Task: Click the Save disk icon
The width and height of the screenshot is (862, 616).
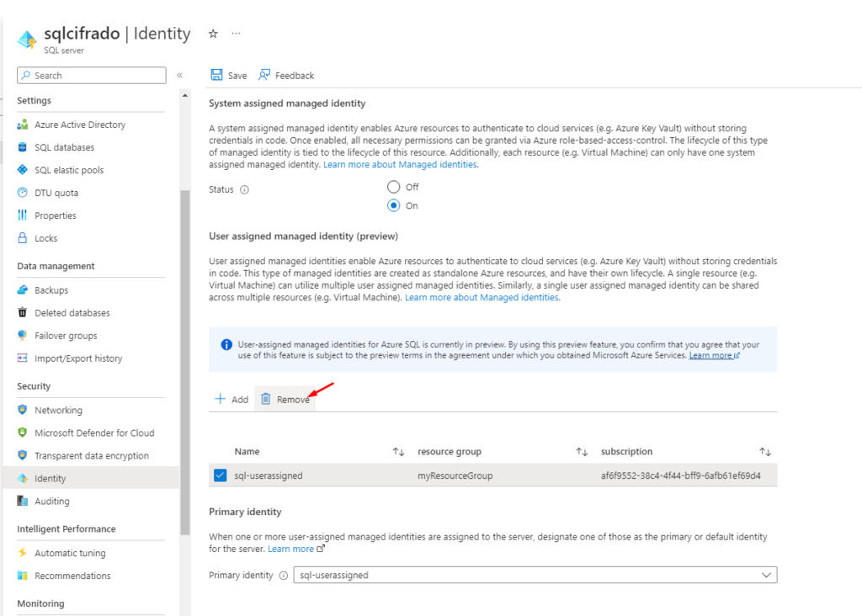Action: point(217,75)
